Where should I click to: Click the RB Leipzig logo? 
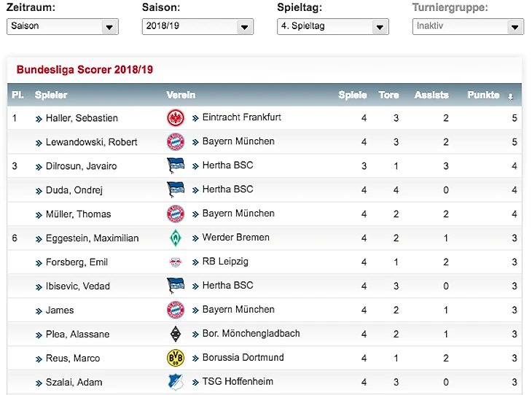176,262
